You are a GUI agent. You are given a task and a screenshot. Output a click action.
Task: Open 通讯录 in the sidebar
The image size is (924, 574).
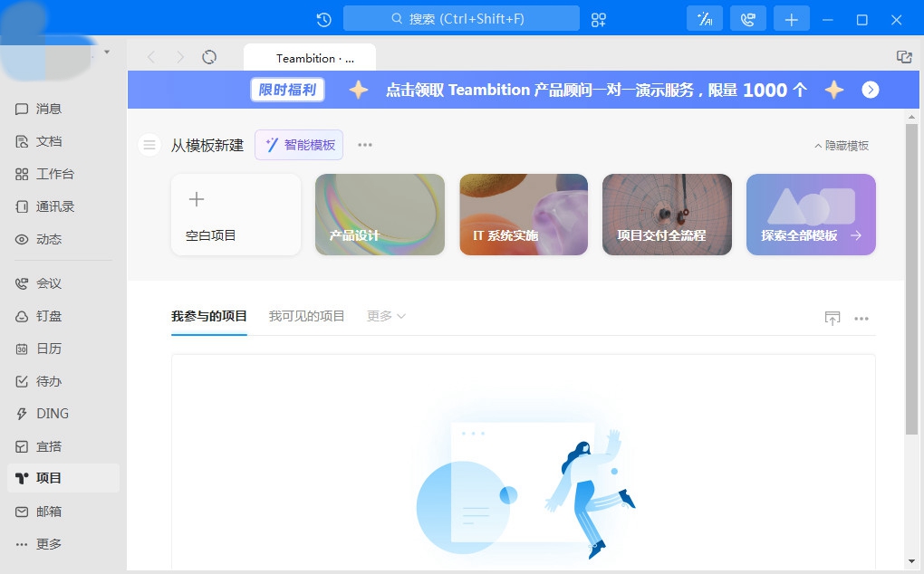coord(63,206)
